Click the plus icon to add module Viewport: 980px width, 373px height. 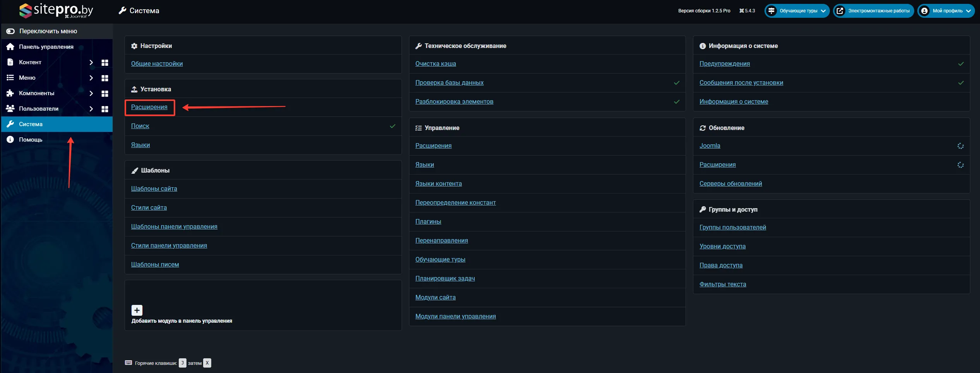(137, 310)
